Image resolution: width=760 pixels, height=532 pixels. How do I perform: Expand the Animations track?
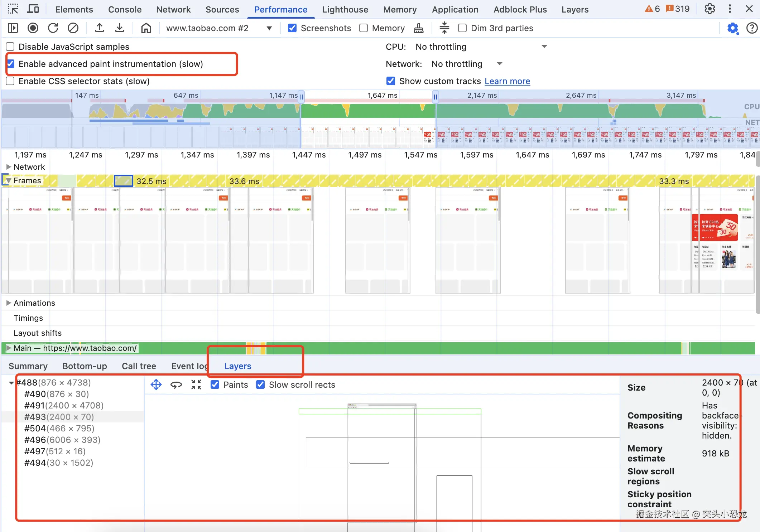pos(9,303)
